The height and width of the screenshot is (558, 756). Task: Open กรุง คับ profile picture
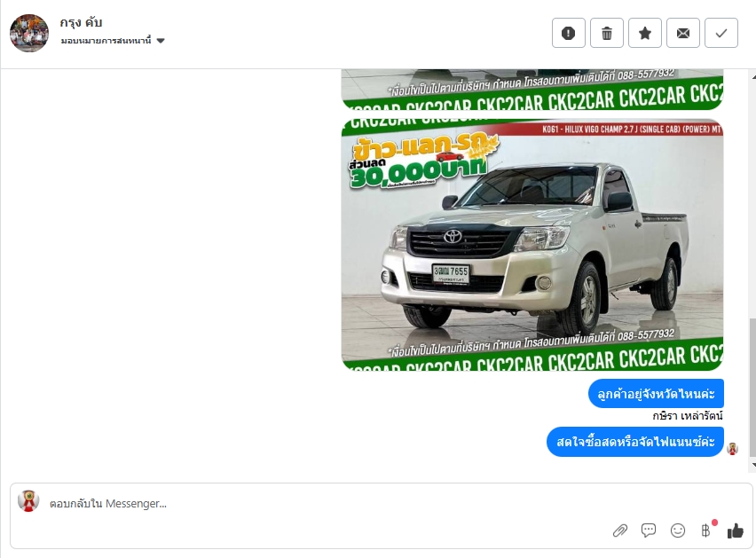[29, 33]
